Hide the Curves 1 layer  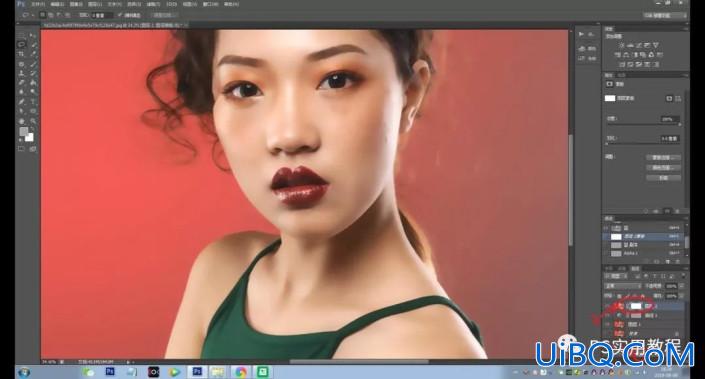coord(608,316)
